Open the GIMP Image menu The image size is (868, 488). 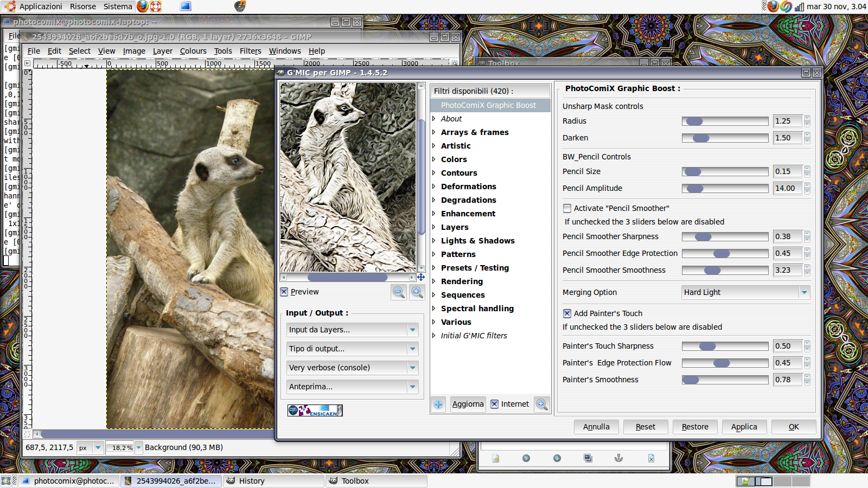[134, 51]
